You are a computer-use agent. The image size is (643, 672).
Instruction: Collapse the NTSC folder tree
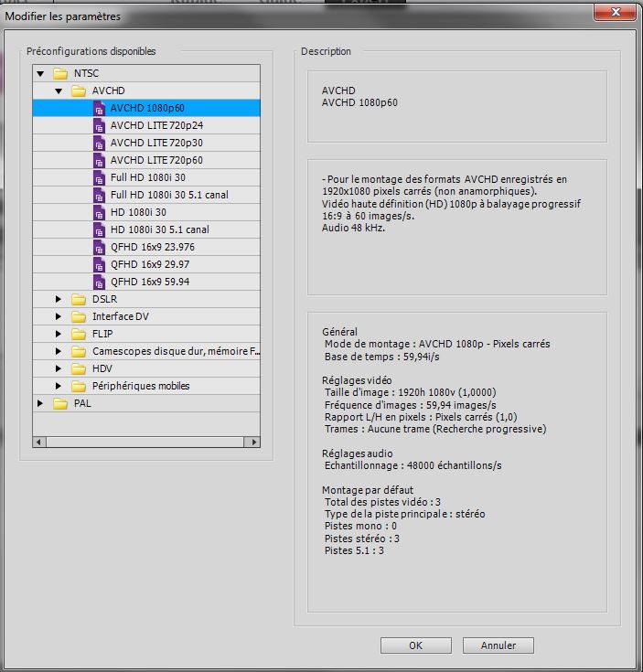pyautogui.click(x=40, y=73)
